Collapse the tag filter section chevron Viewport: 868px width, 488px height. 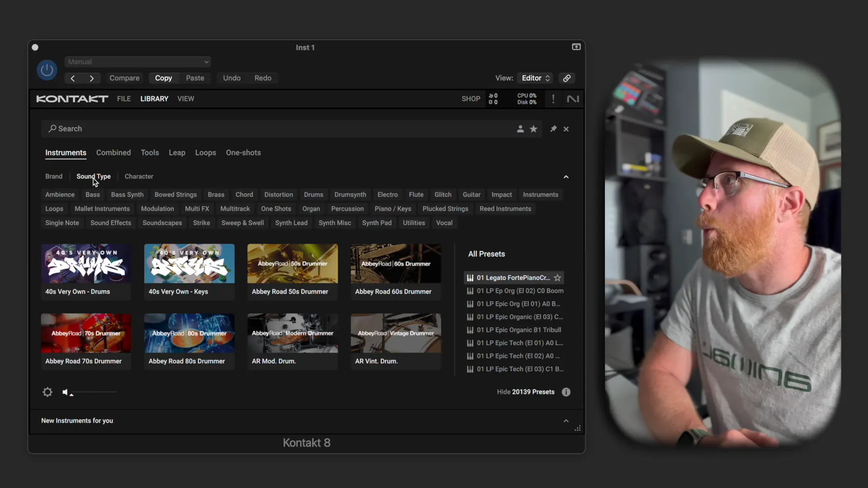566,177
